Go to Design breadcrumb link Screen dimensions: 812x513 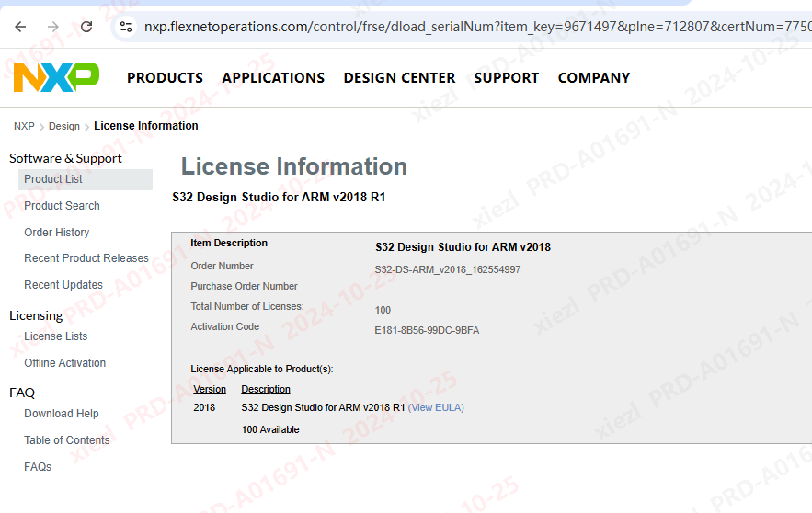[x=64, y=126]
